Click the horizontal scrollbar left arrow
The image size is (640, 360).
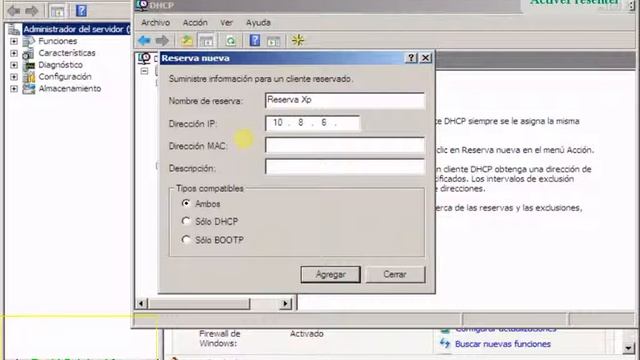click(x=142, y=304)
